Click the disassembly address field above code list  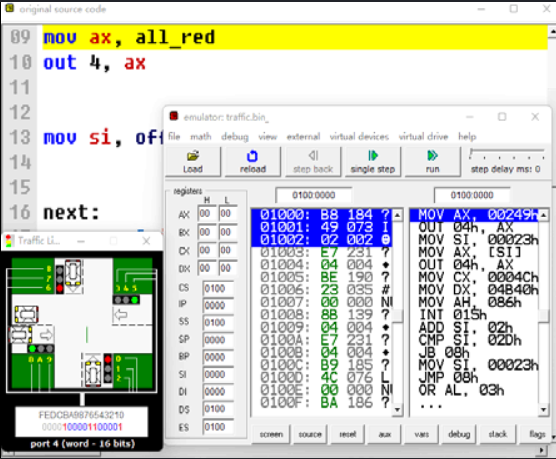coord(472,195)
